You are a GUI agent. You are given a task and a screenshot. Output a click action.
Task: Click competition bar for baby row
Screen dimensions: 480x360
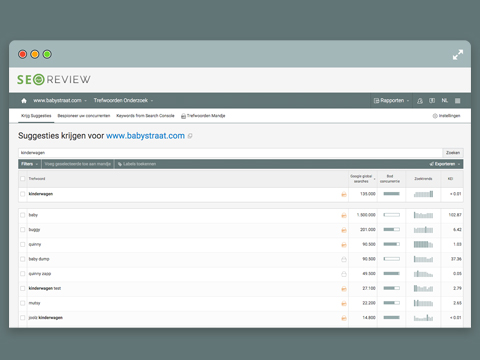(x=391, y=215)
